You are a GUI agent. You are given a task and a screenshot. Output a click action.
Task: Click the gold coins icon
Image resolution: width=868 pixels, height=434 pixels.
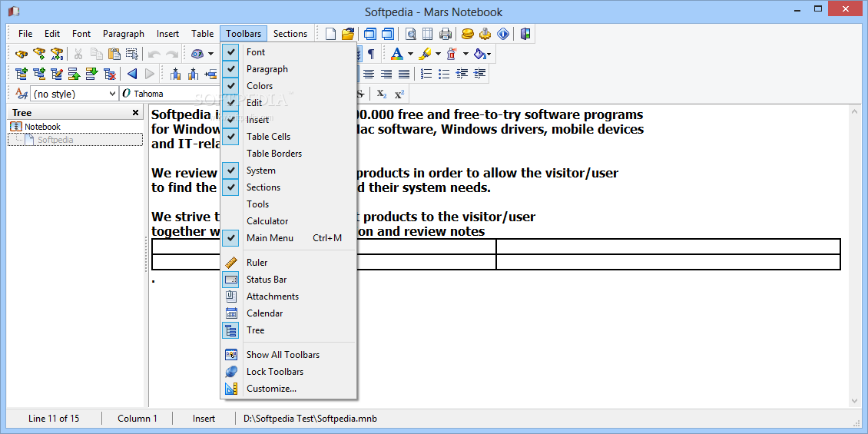[469, 35]
